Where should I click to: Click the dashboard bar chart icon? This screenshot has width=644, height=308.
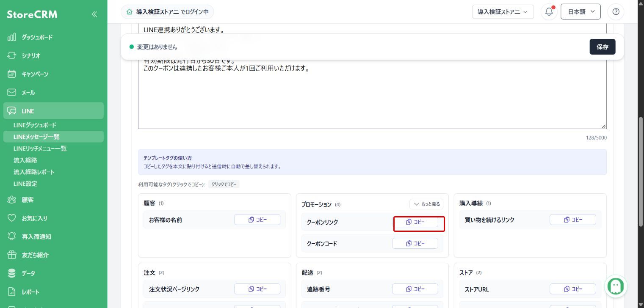12,37
